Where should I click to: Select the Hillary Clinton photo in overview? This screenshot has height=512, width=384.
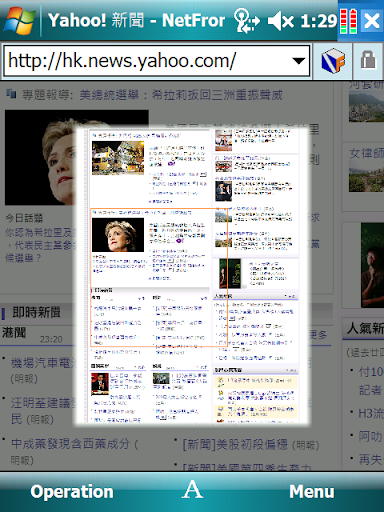(x=118, y=235)
